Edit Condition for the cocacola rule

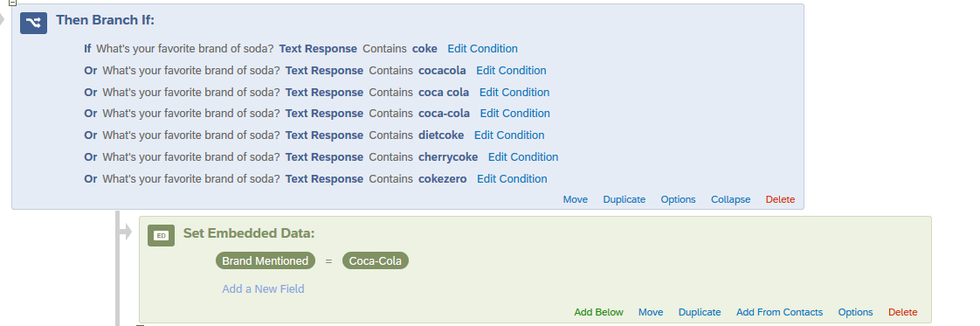[511, 71]
